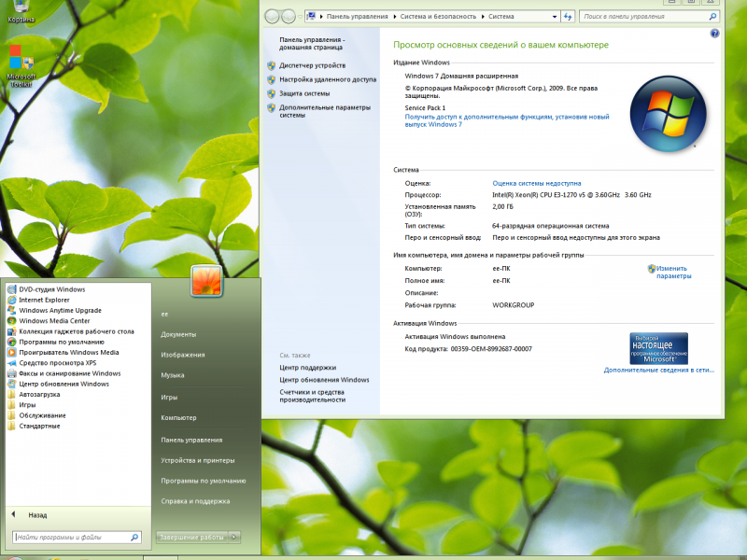Select the Корзина icon on the desktop
747x560 pixels.
[x=21, y=11]
